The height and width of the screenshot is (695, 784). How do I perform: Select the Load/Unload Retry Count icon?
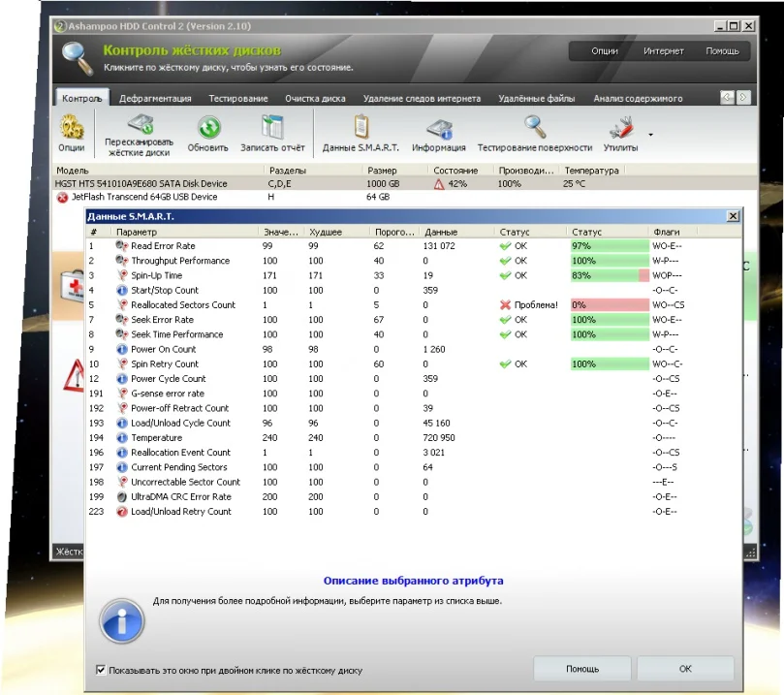click(x=121, y=512)
